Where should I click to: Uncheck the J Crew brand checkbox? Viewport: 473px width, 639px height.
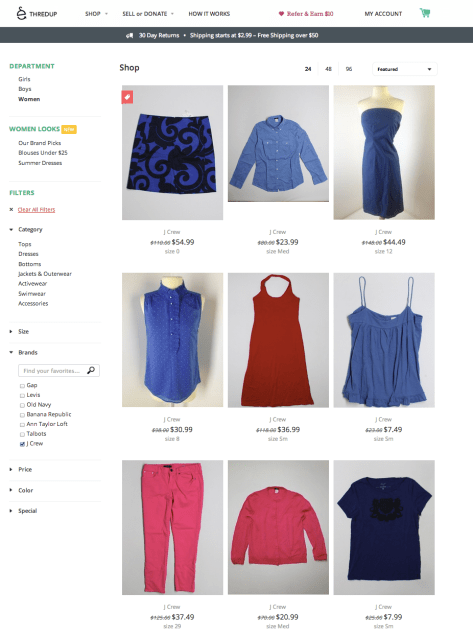(22, 444)
